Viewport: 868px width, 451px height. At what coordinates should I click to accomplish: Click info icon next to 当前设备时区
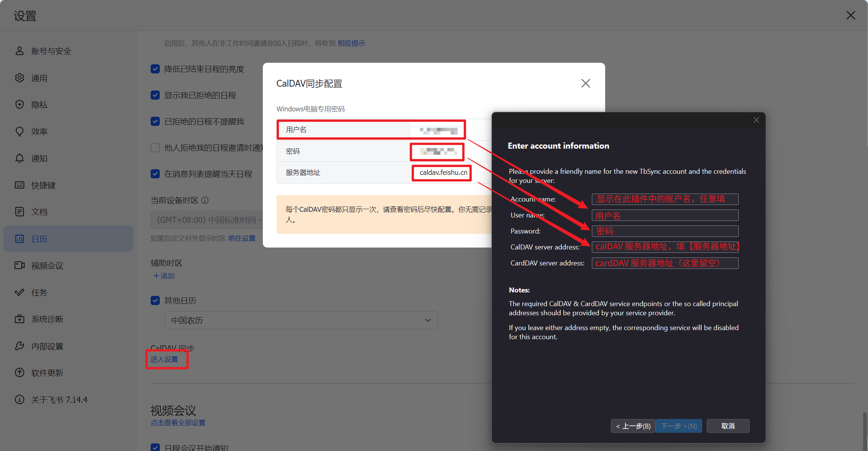pos(205,200)
